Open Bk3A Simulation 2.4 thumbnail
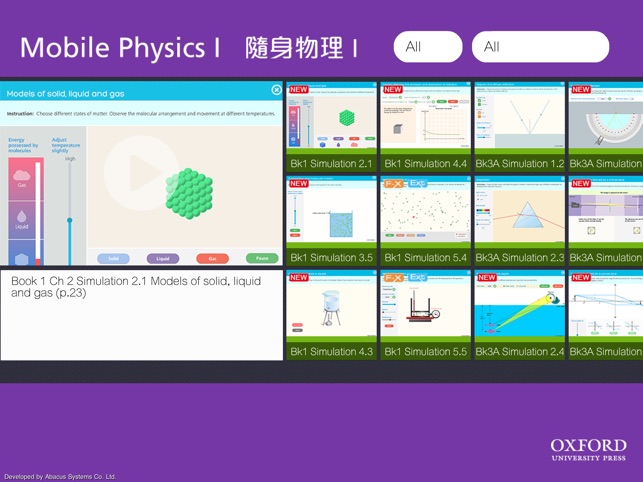 [520, 315]
